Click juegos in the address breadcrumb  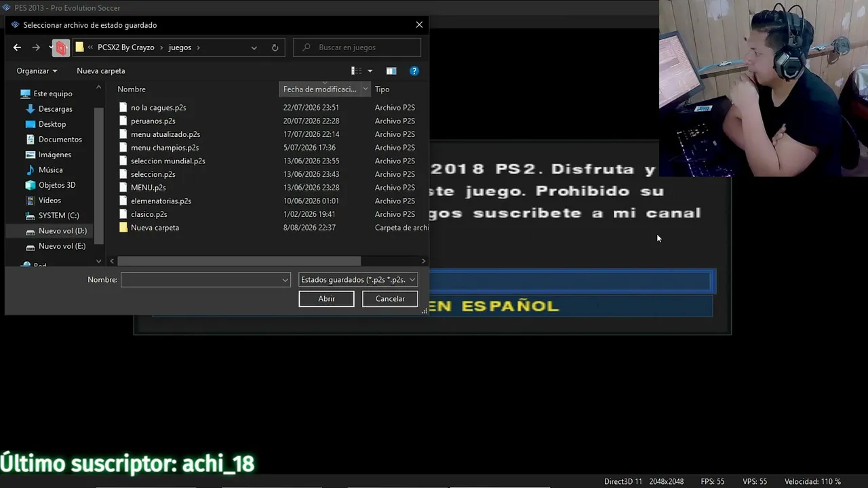click(180, 47)
